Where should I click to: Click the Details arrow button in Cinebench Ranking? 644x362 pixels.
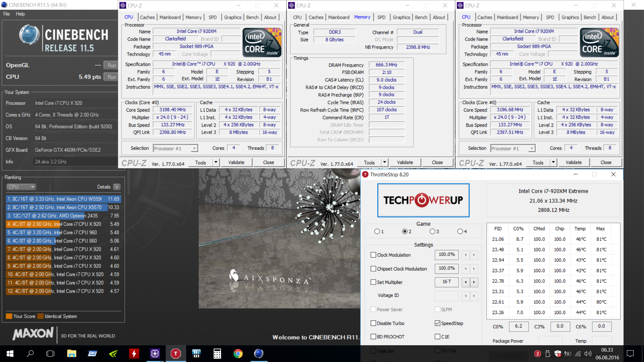pyautogui.click(x=117, y=187)
